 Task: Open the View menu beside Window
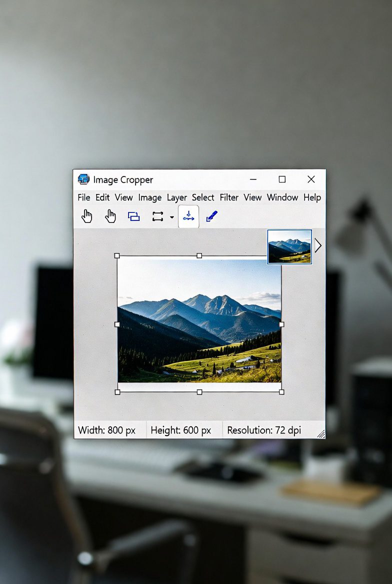point(252,197)
